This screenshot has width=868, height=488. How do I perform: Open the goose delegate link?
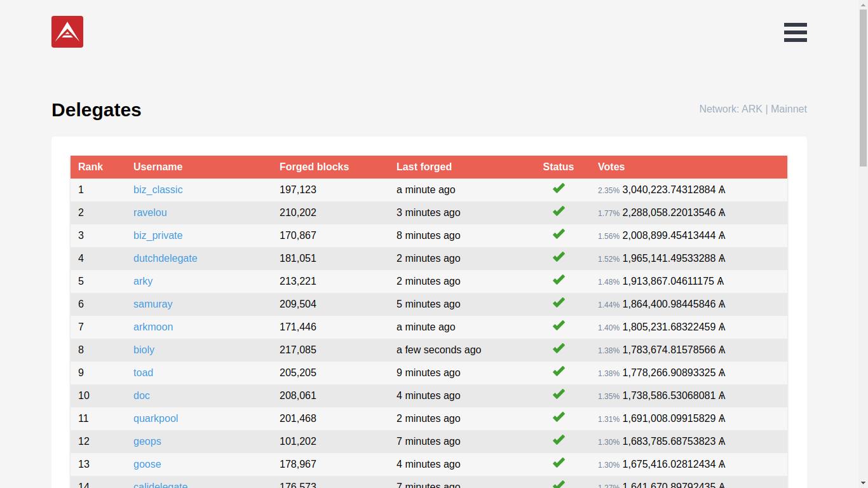(147, 464)
